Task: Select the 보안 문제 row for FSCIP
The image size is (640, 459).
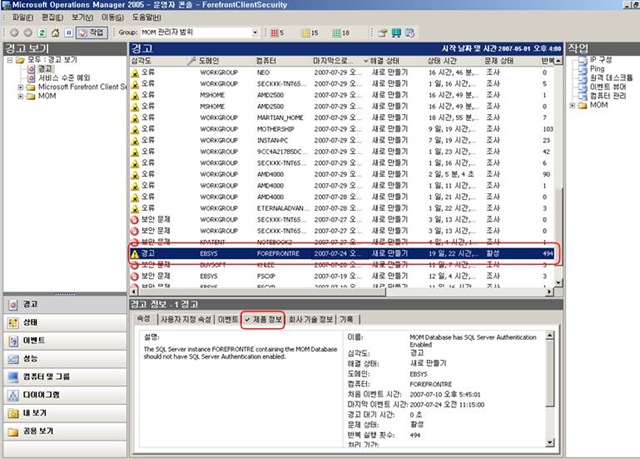Action: 342,276
